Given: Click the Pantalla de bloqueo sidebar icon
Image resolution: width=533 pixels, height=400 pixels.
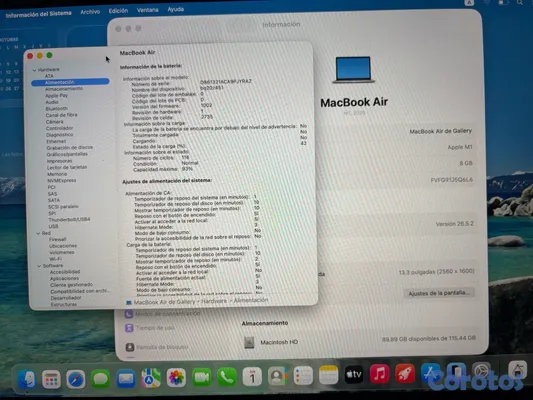Looking at the screenshot, I should (x=130, y=347).
